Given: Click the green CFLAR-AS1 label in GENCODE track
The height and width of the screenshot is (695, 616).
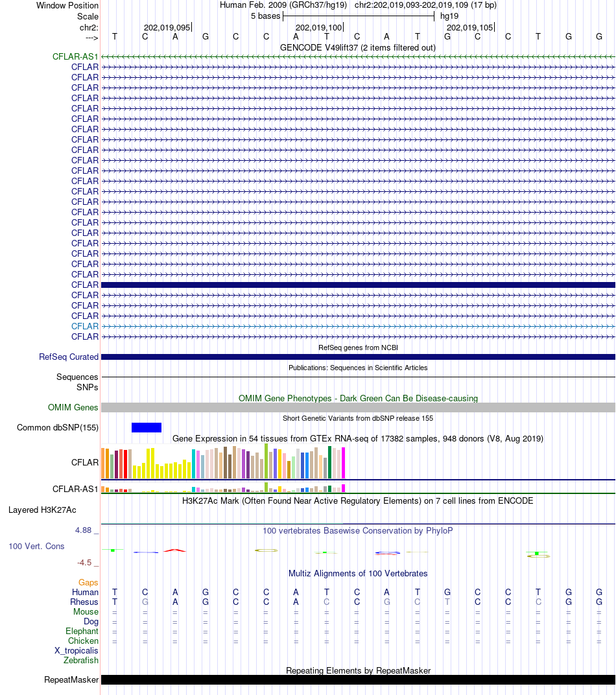Looking at the screenshot, I should click(75, 57).
